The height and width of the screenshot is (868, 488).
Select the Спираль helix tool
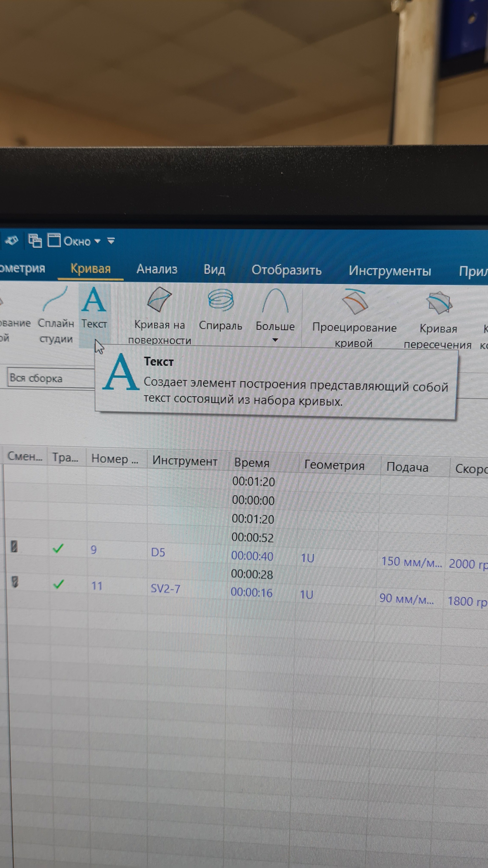pos(220,310)
